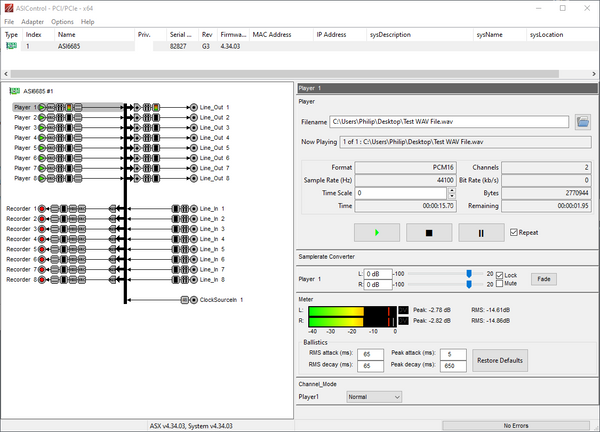The width and height of the screenshot is (600, 432).
Task: Open the Adapter menu
Action: (33, 22)
